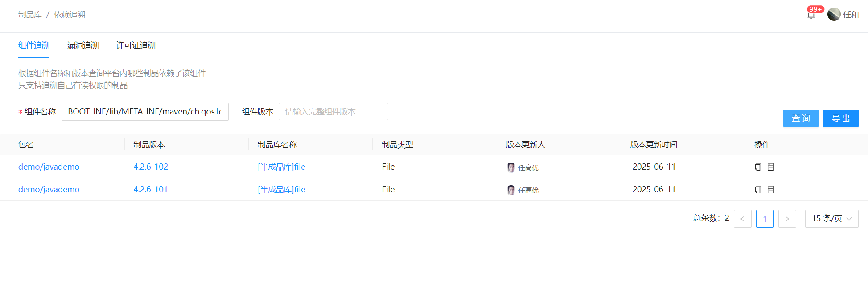The image size is (868, 301).
Task: Click the copy icon in the 4.2.6-102 row
Action: (758, 167)
